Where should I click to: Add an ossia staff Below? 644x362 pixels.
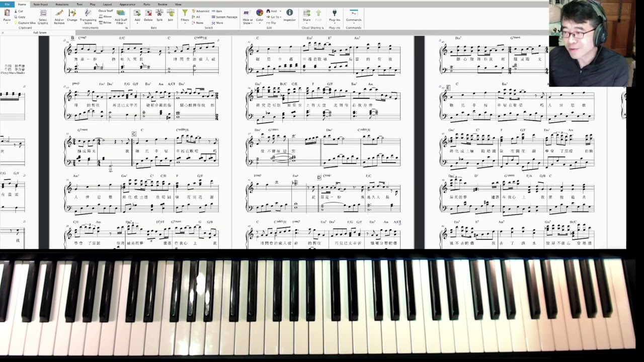[x=106, y=23]
